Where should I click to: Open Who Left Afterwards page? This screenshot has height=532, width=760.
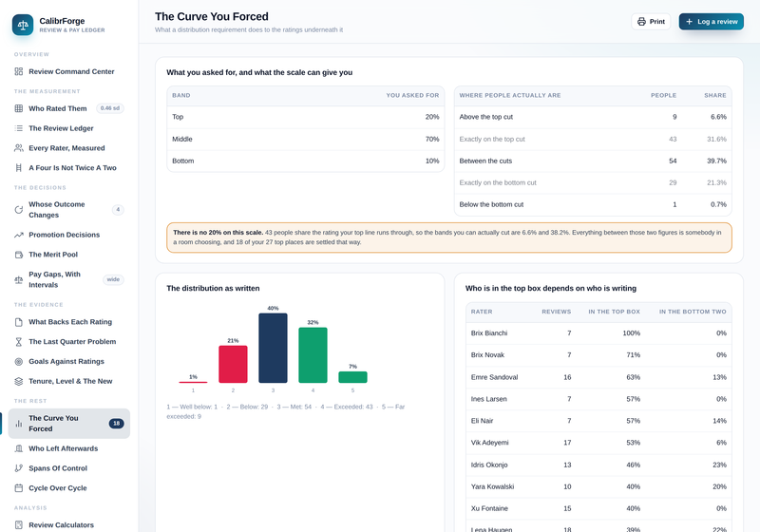pos(68,448)
